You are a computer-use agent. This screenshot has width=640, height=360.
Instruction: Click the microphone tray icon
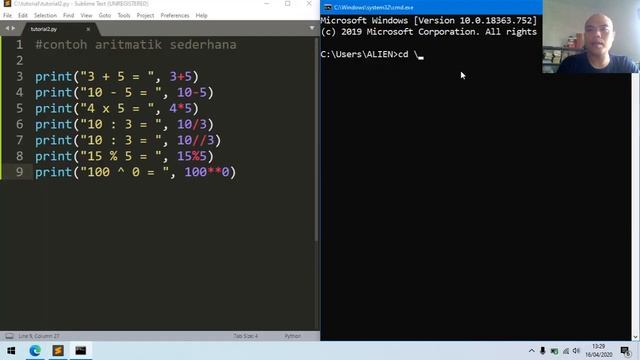coord(542,351)
